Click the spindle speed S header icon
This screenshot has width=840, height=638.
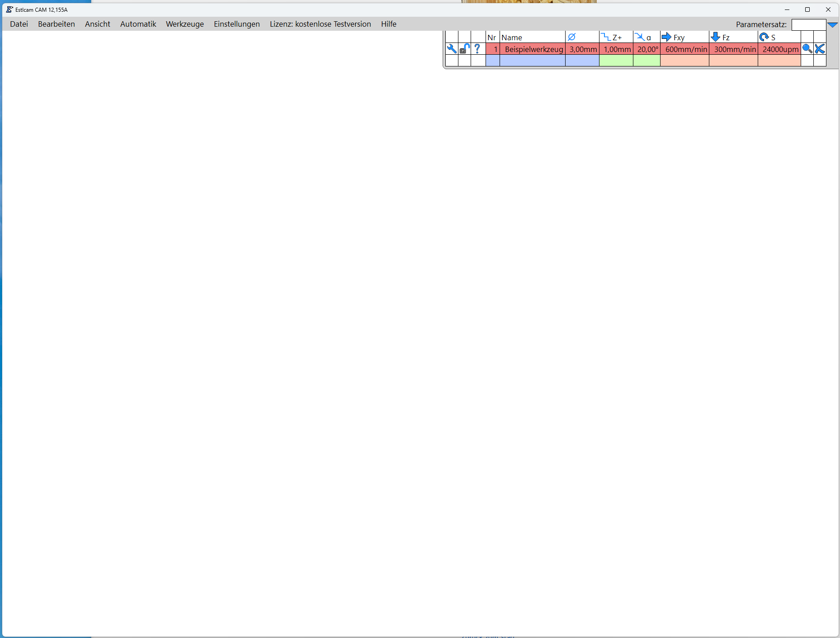point(764,37)
